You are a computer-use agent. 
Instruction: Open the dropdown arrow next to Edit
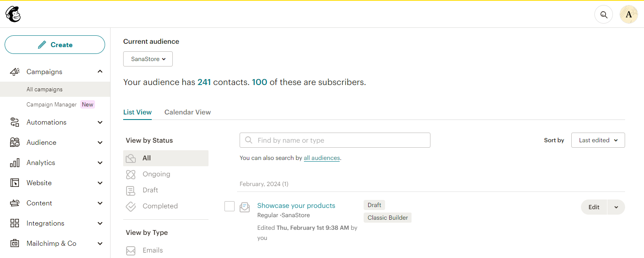pyautogui.click(x=616, y=207)
